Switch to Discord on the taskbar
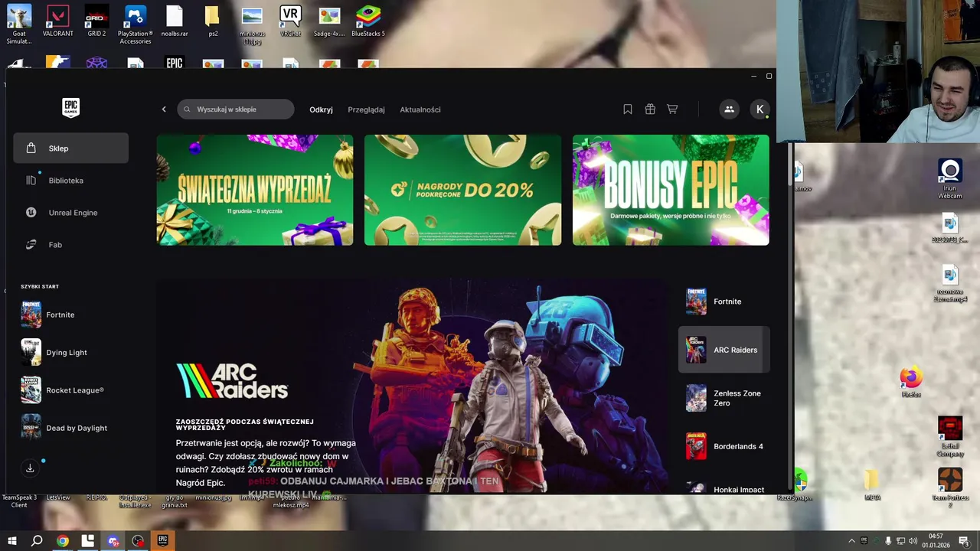Image resolution: width=980 pixels, height=551 pixels. (113, 541)
